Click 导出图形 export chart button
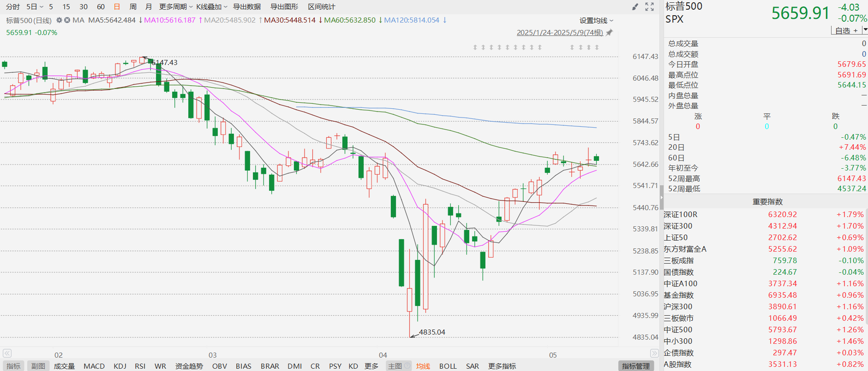 coord(284,7)
